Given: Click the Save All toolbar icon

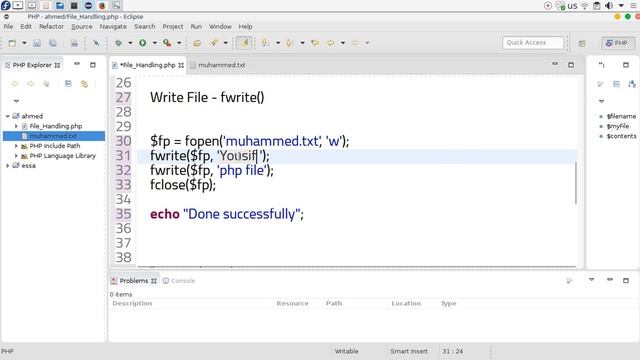Looking at the screenshot, I should tap(53, 43).
